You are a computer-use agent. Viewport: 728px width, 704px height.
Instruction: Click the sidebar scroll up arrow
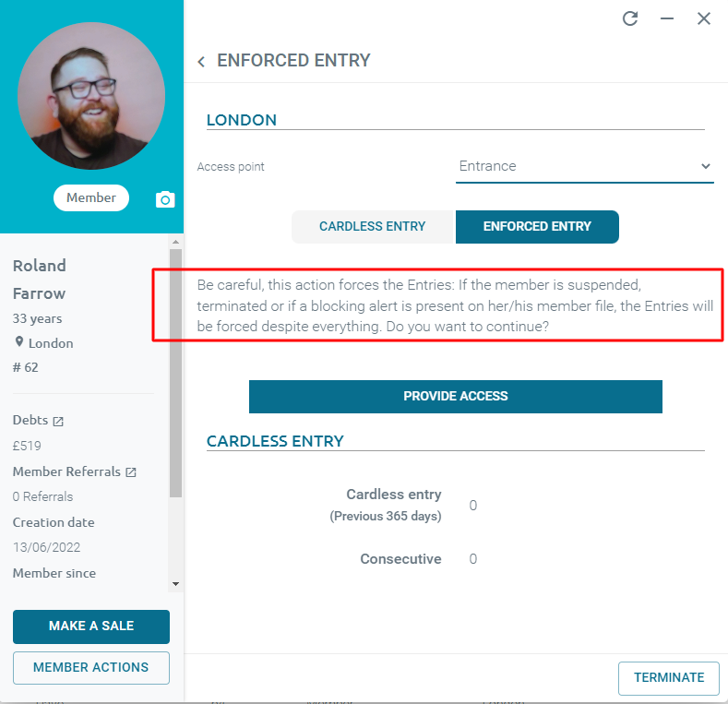click(x=175, y=242)
